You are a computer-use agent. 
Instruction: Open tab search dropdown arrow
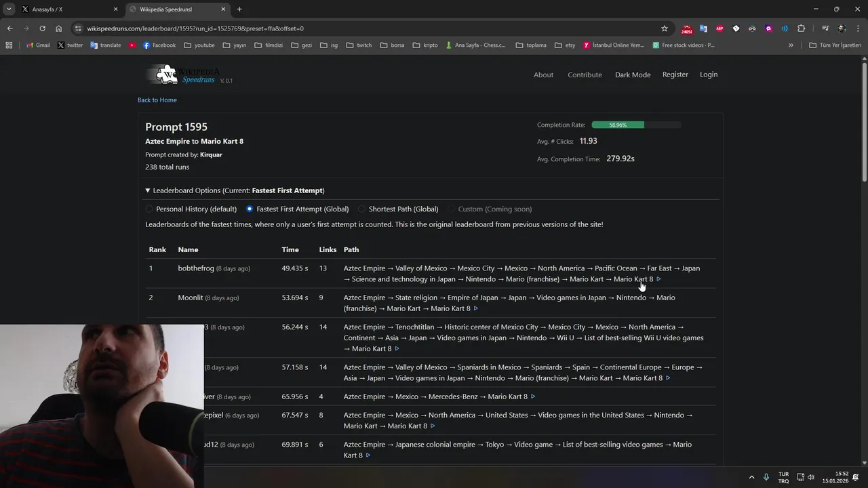coord(9,9)
